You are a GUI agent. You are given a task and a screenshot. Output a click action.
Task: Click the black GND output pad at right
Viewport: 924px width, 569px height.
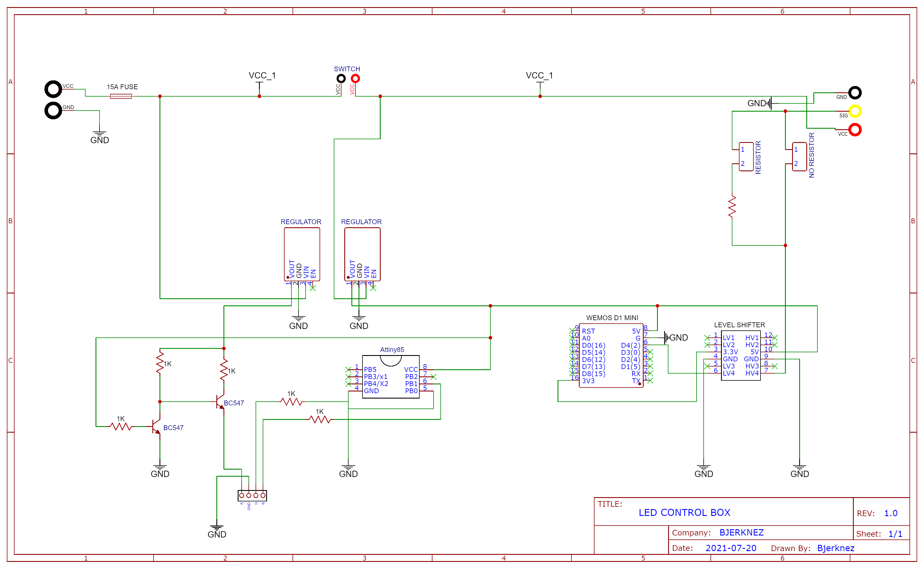tap(855, 93)
